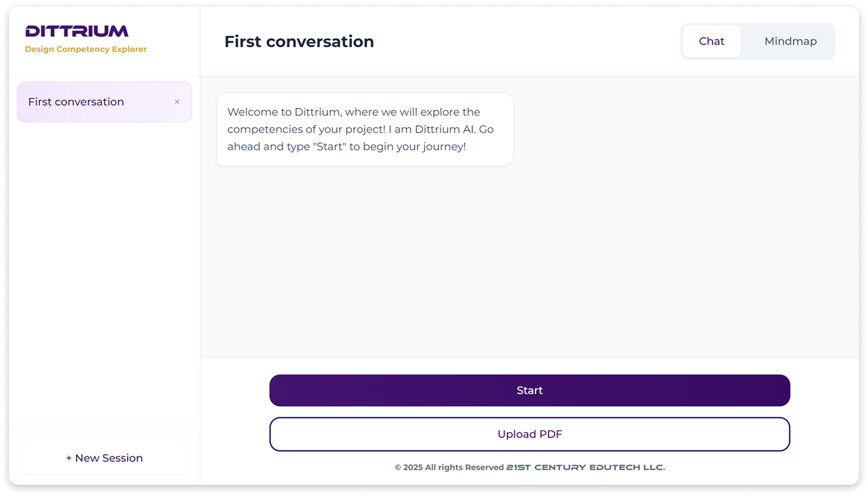
Task: Click the Dittrium logo
Action: point(77,31)
